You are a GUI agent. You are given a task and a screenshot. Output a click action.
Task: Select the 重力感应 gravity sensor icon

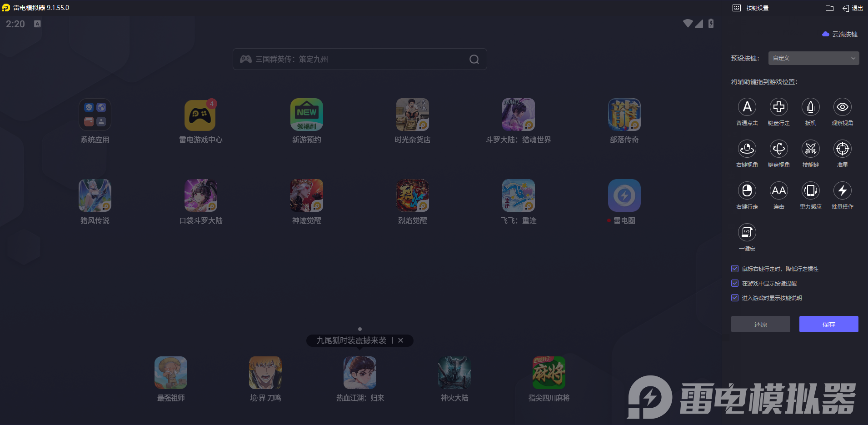[811, 190]
